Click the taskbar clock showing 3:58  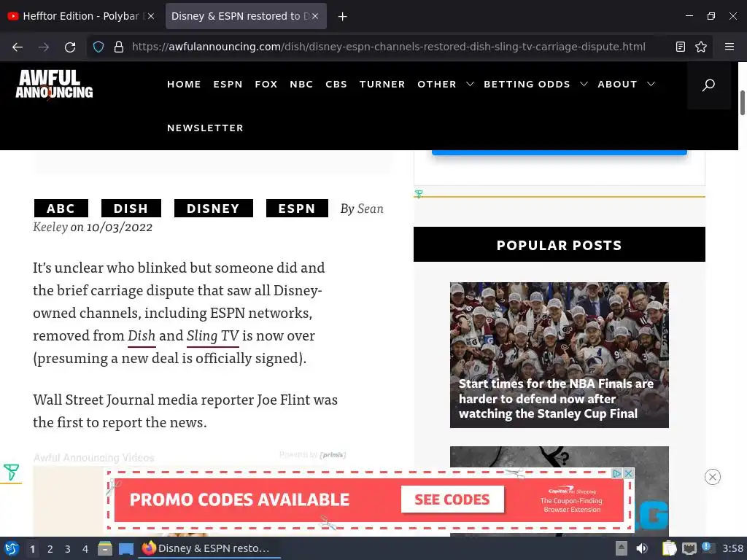(x=732, y=548)
